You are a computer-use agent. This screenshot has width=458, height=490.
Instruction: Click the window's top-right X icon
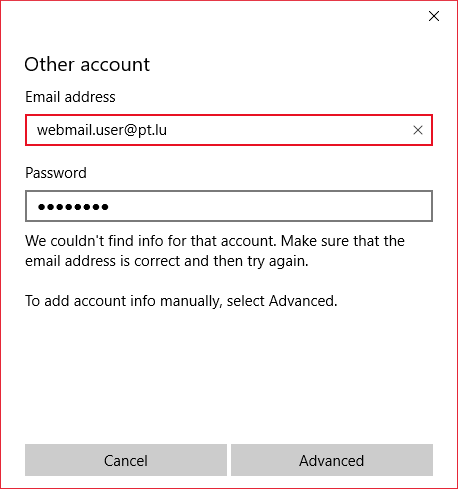(434, 16)
